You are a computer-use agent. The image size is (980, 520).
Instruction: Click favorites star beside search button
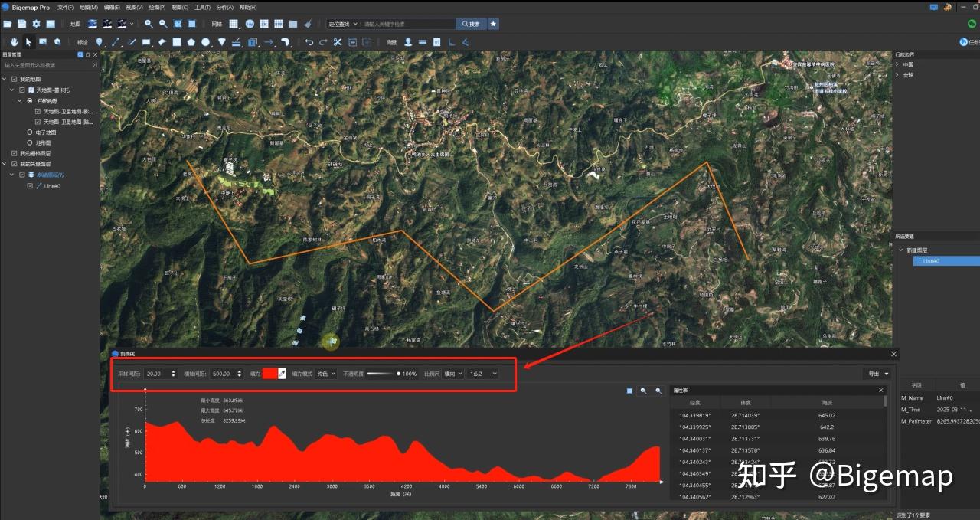coord(493,24)
